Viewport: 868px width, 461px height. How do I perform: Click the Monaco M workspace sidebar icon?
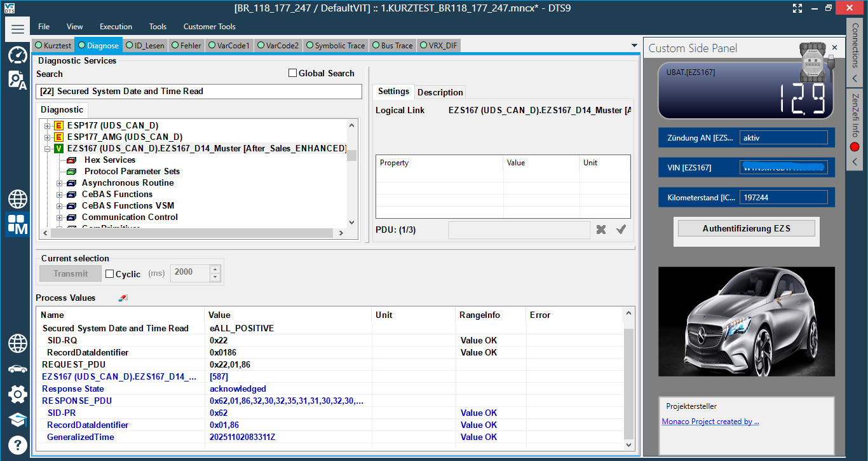[17, 224]
